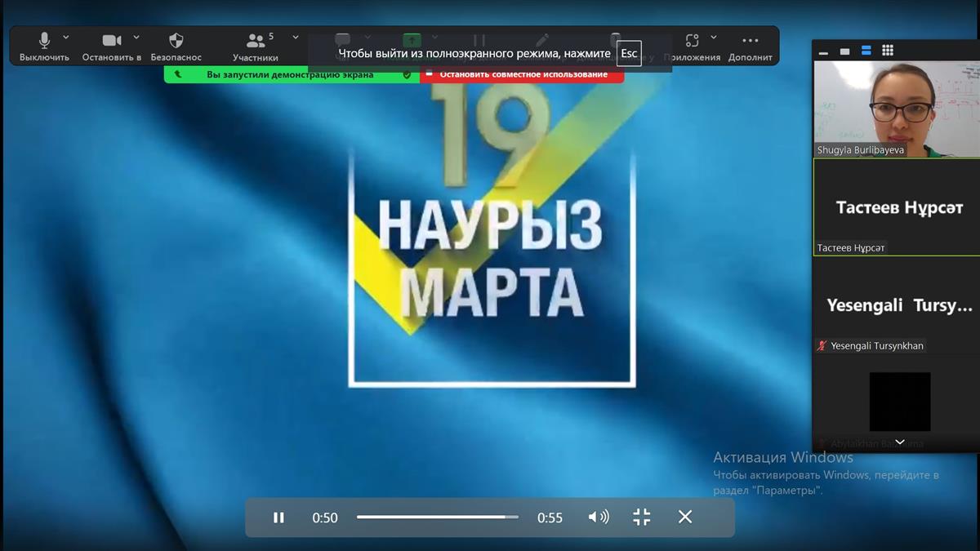
Task: Close the video player with X
Action: tap(685, 518)
